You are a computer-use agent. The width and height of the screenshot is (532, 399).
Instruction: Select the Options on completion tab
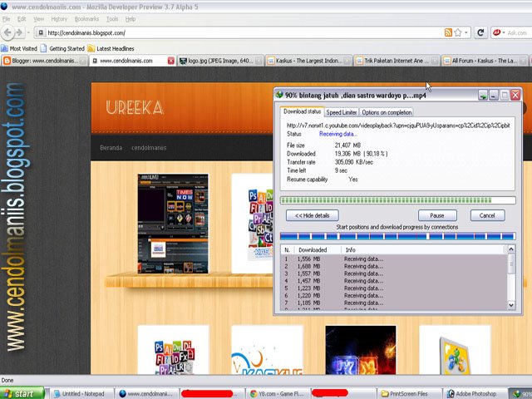(x=387, y=112)
